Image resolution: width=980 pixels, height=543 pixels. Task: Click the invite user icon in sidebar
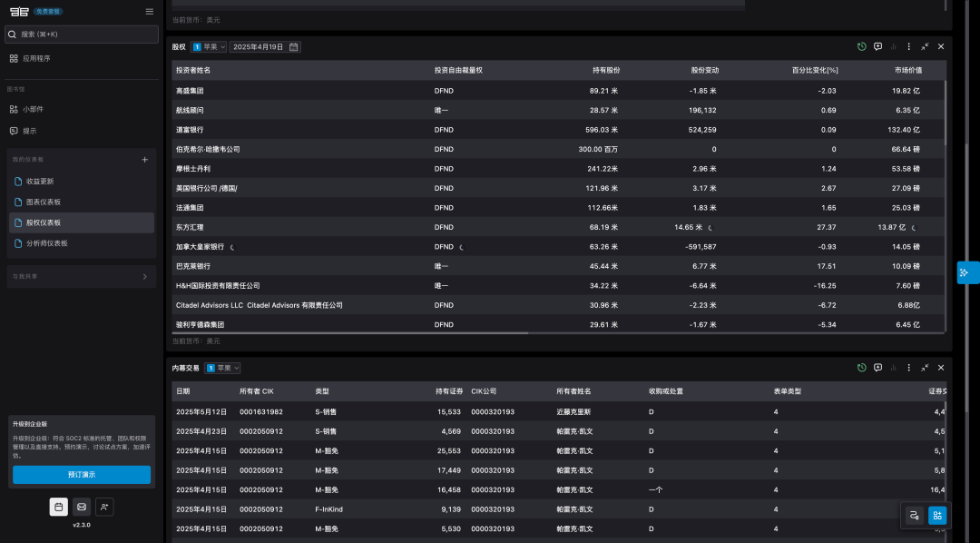point(104,507)
